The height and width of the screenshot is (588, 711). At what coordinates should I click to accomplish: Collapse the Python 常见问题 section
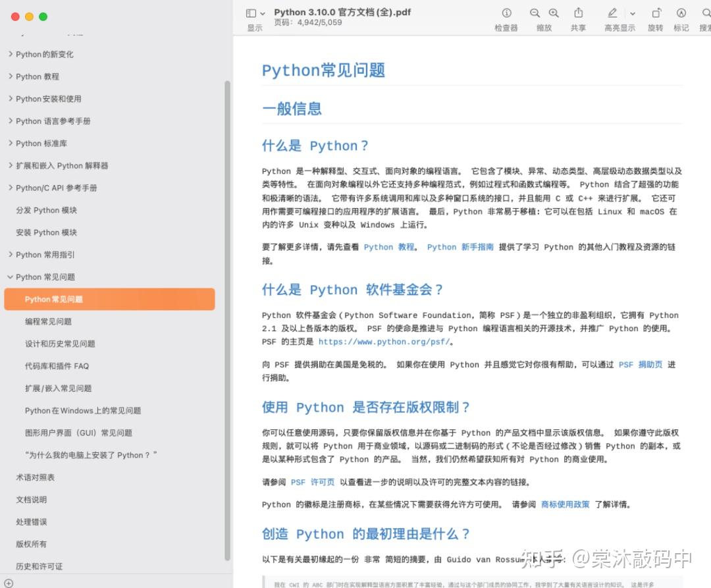click(x=11, y=277)
